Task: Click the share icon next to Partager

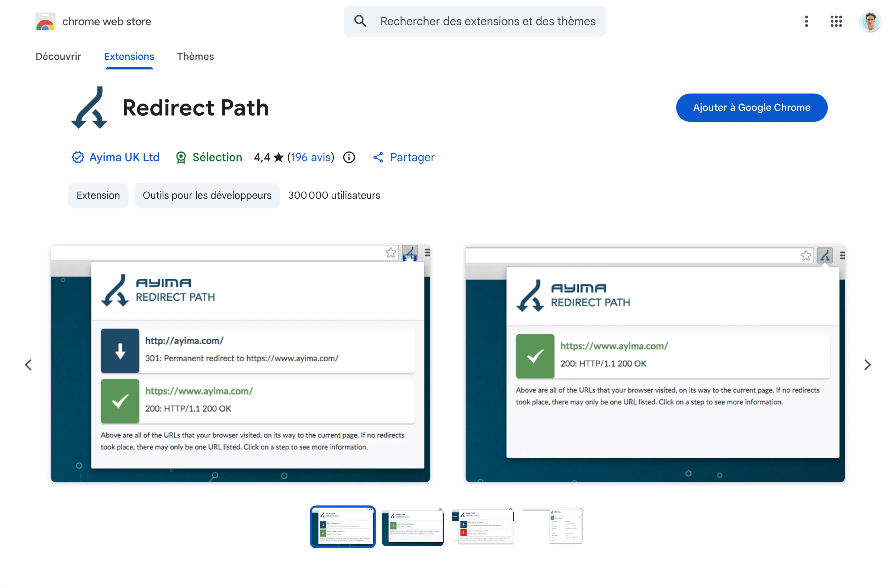Action: pyautogui.click(x=378, y=157)
